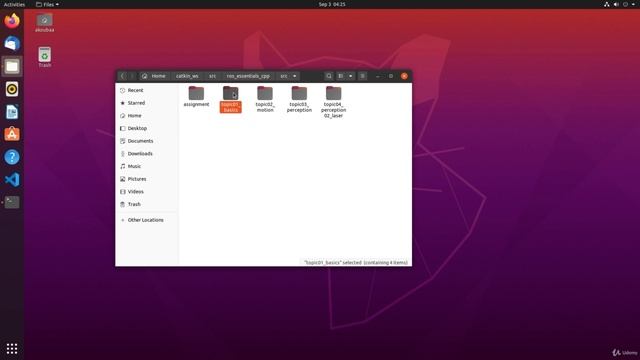
Task: Go forward with the forward arrow
Action: pyautogui.click(x=132, y=76)
